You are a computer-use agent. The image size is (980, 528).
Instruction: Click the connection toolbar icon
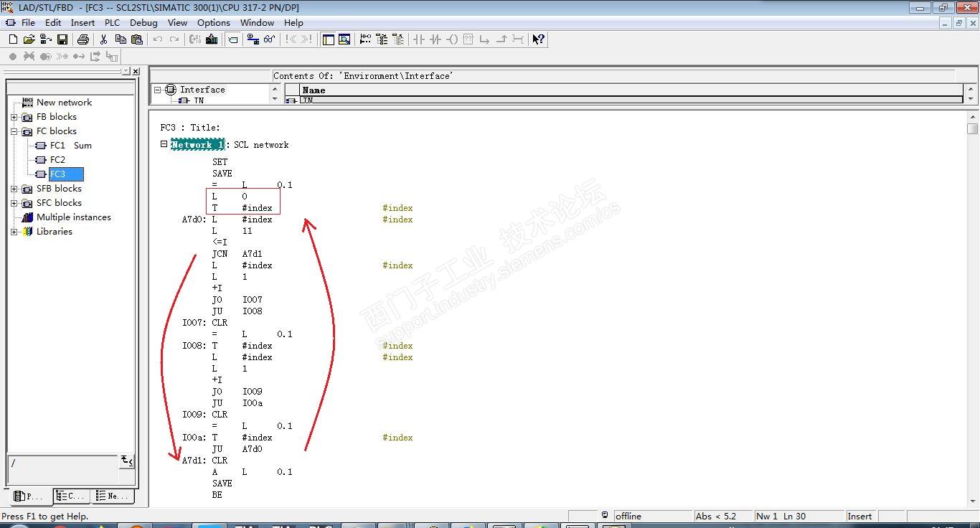[518, 39]
